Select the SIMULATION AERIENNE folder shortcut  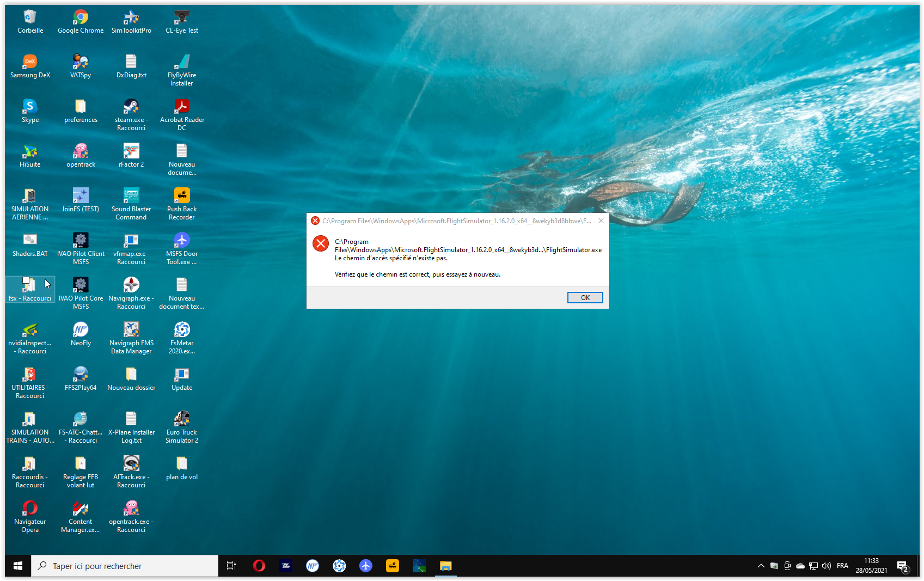[30, 204]
